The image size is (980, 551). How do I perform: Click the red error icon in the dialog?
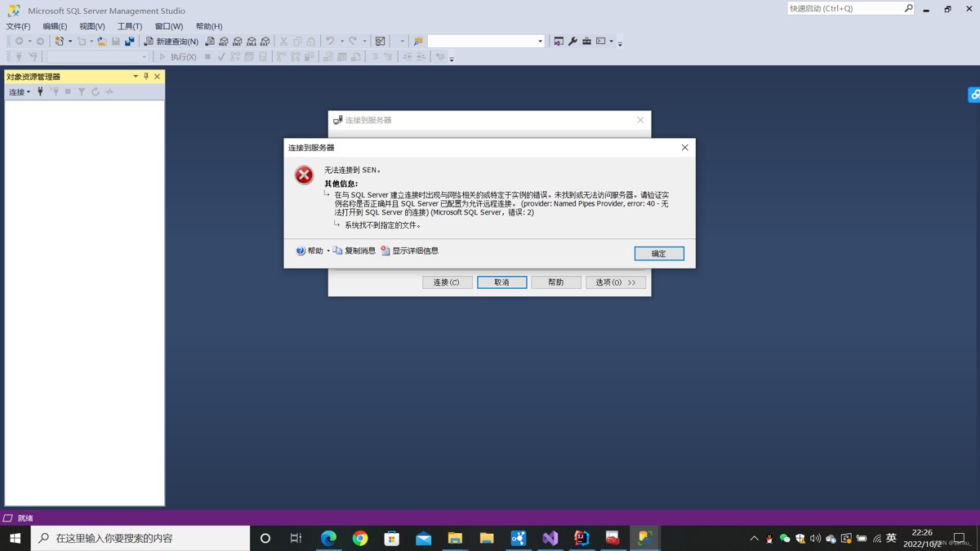[x=304, y=175]
